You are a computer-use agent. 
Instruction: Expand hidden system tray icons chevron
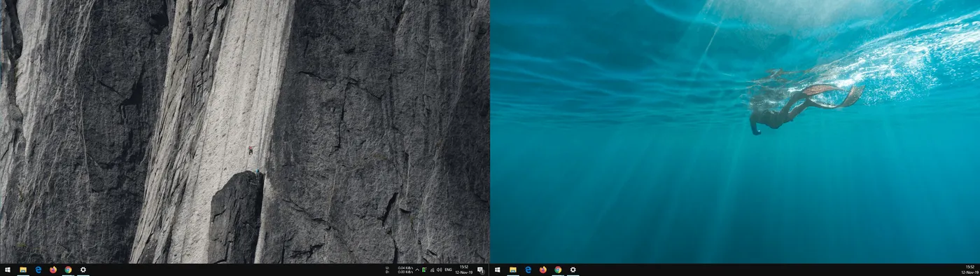click(417, 270)
